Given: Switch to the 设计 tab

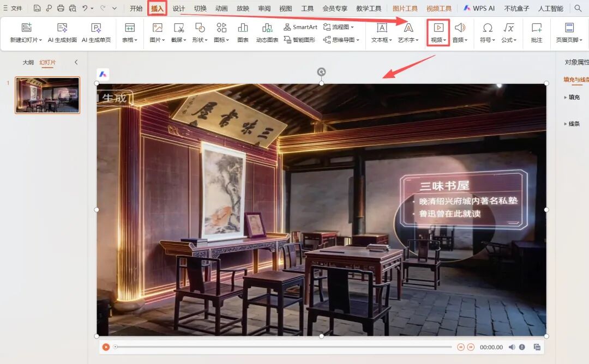Looking at the screenshot, I should click(x=179, y=8).
